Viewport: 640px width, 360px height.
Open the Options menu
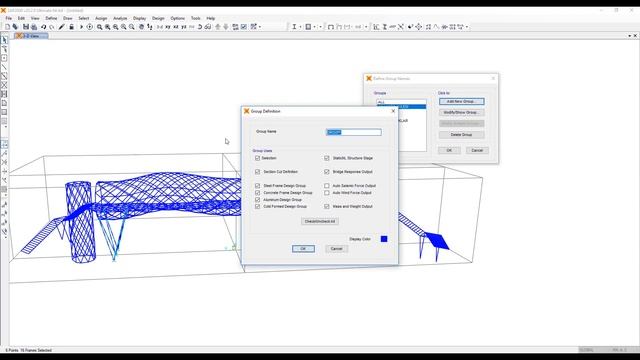tap(178, 18)
